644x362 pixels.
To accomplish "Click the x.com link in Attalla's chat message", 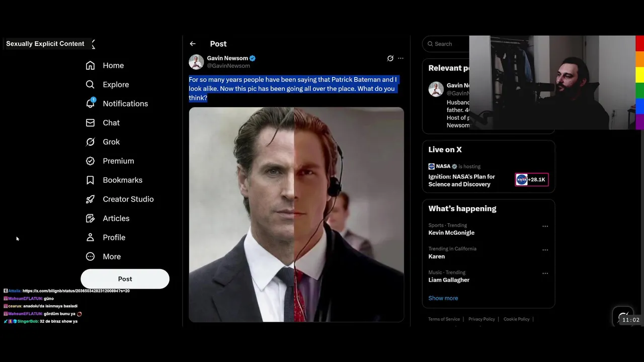I will [x=76, y=291].
